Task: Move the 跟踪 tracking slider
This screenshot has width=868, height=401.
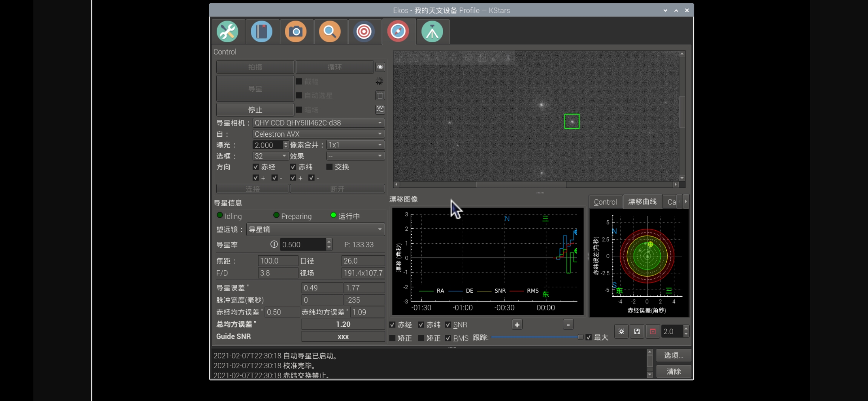Action: click(580, 337)
